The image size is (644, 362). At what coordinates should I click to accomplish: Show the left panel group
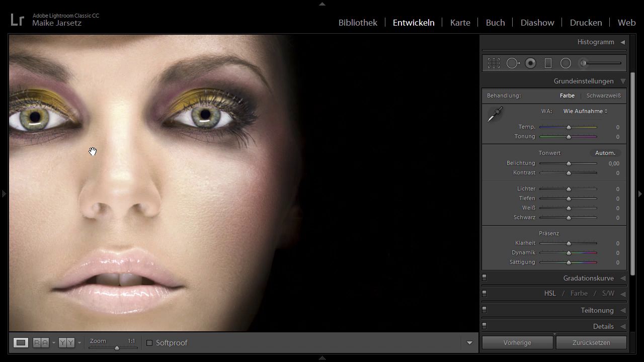pos(4,194)
